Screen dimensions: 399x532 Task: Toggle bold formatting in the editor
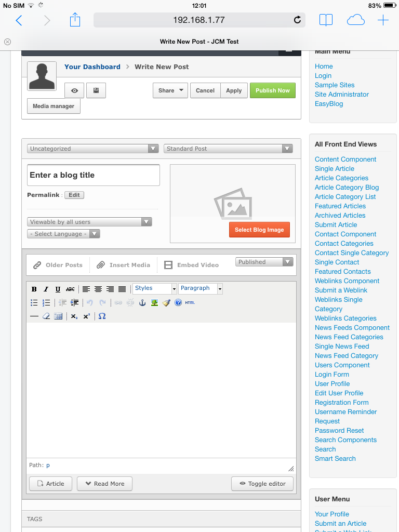tap(34, 289)
